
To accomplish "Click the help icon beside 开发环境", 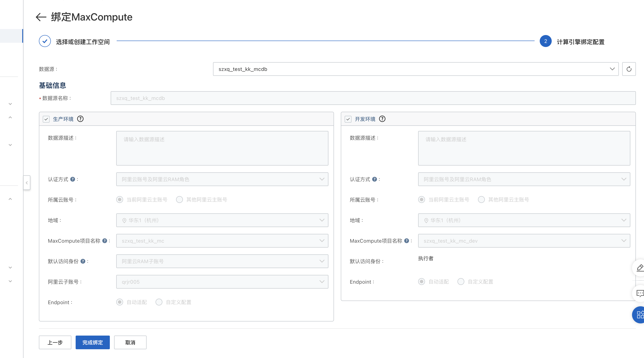I will [x=382, y=119].
